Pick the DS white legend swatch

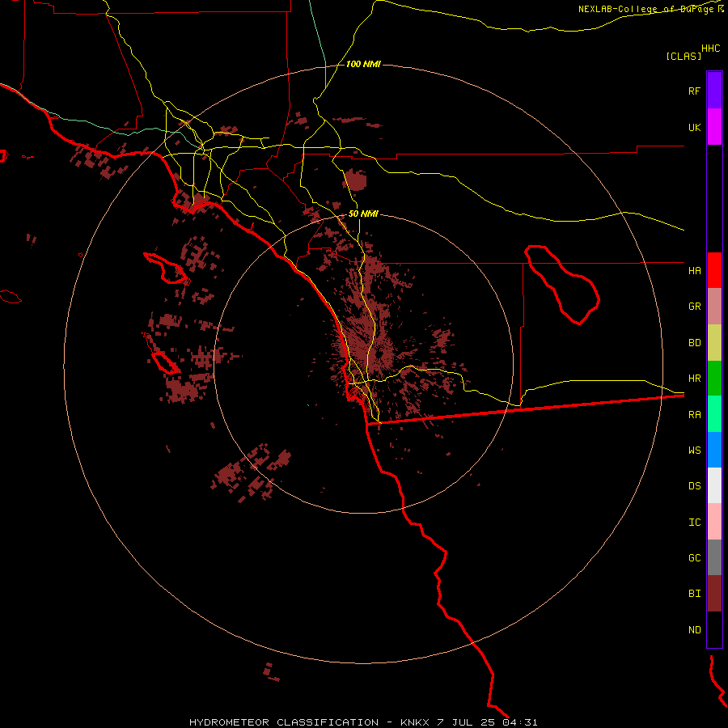point(714,485)
